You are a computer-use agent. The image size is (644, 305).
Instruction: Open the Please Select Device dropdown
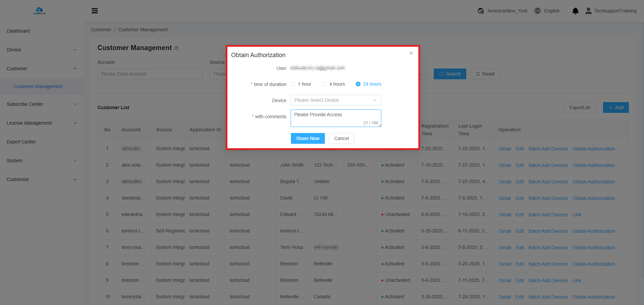[336, 100]
